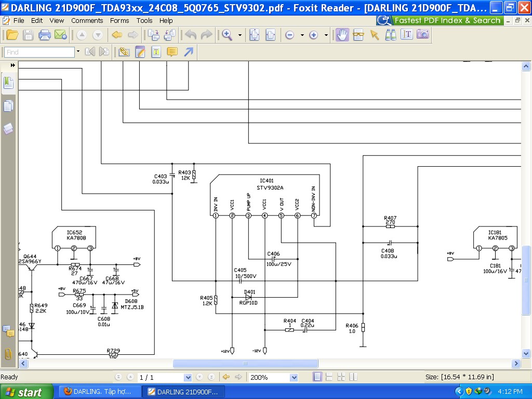This screenshot has height=399, width=532.
Task: Open the Help menu
Action: 166,21
